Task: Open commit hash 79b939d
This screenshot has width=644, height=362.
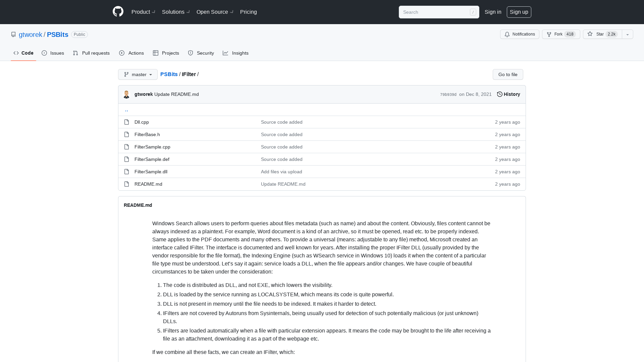Action: (x=448, y=95)
